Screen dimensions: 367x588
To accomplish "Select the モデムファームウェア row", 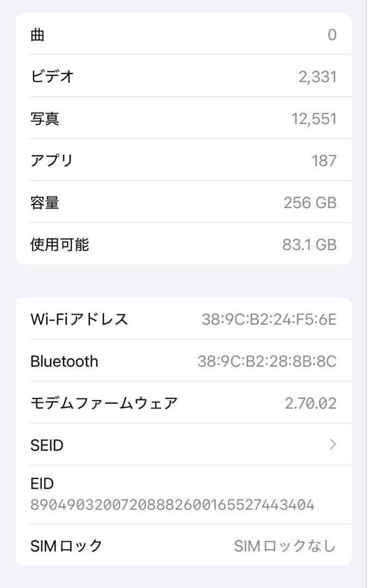I will coord(183,403).
